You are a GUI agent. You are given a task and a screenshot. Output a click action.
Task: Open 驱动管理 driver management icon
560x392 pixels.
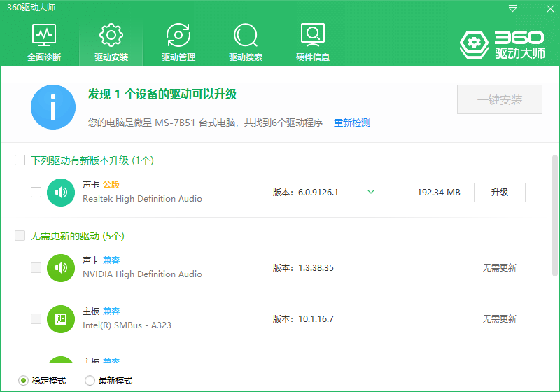(x=178, y=35)
